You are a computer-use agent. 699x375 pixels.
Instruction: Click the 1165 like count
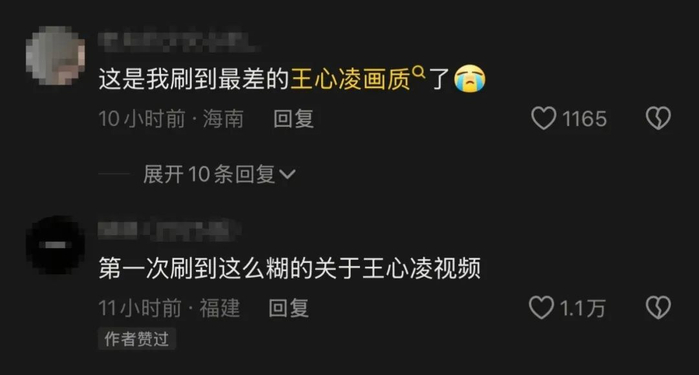(x=584, y=119)
